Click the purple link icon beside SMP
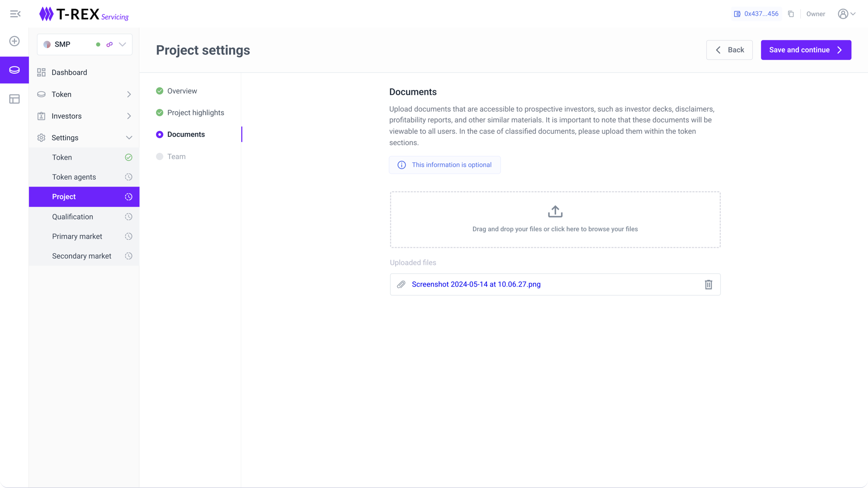868x488 pixels. tap(109, 44)
